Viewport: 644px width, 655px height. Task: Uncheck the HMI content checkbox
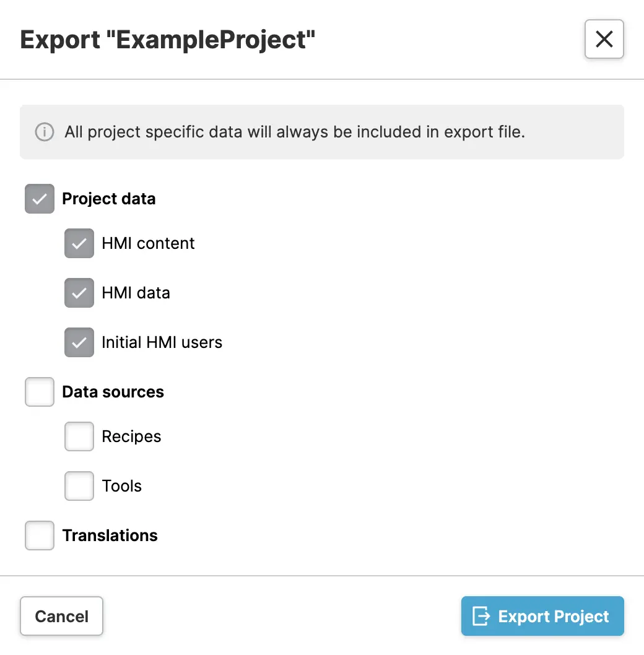79,243
